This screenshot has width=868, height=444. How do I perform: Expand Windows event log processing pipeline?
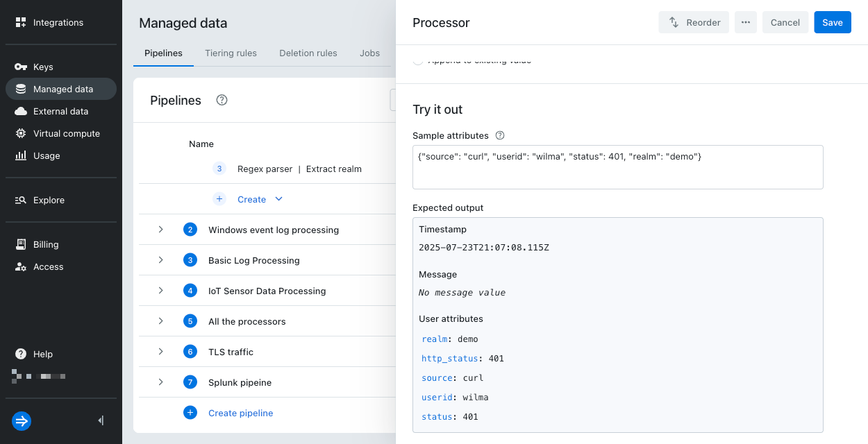pyautogui.click(x=160, y=230)
